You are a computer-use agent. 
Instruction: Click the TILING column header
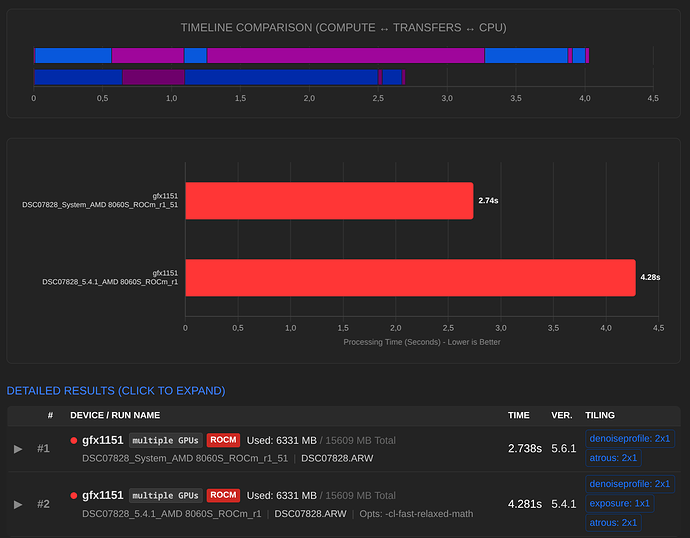600,415
